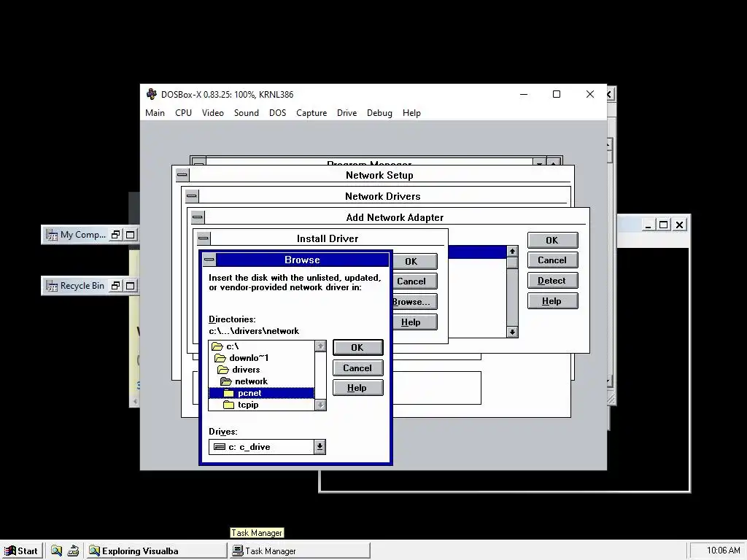
Task: Click the Explorer quick launch icon
Action: (x=57, y=551)
